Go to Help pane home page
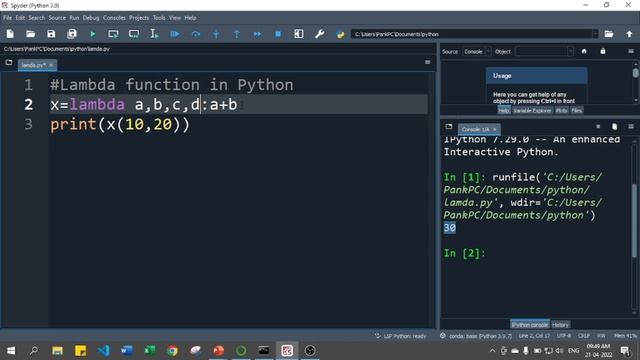Image resolution: width=640 pixels, height=360 pixels. [584, 51]
